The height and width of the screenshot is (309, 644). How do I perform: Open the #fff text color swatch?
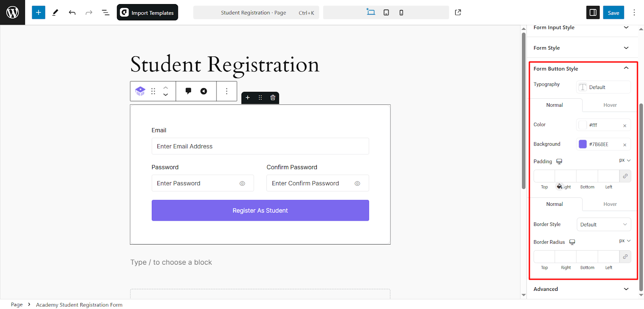click(582, 125)
